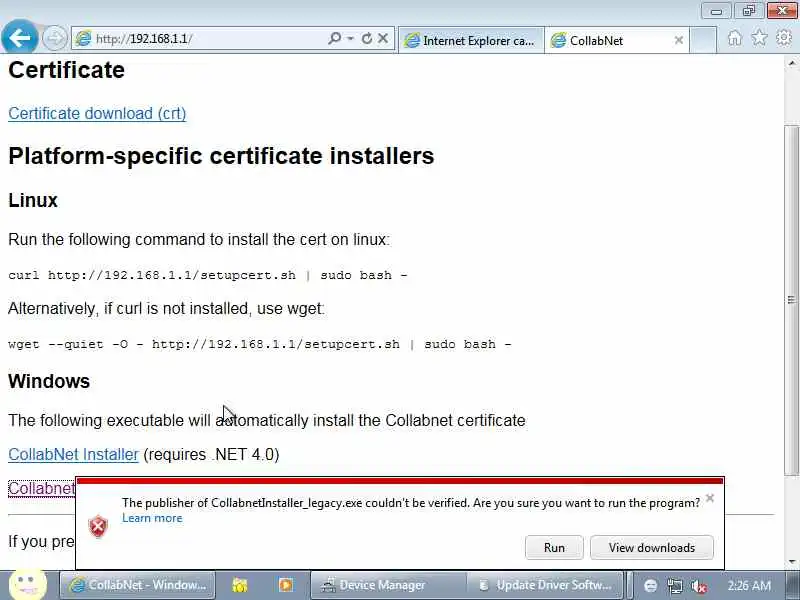Dismiss the notification bar with its X

click(710, 498)
